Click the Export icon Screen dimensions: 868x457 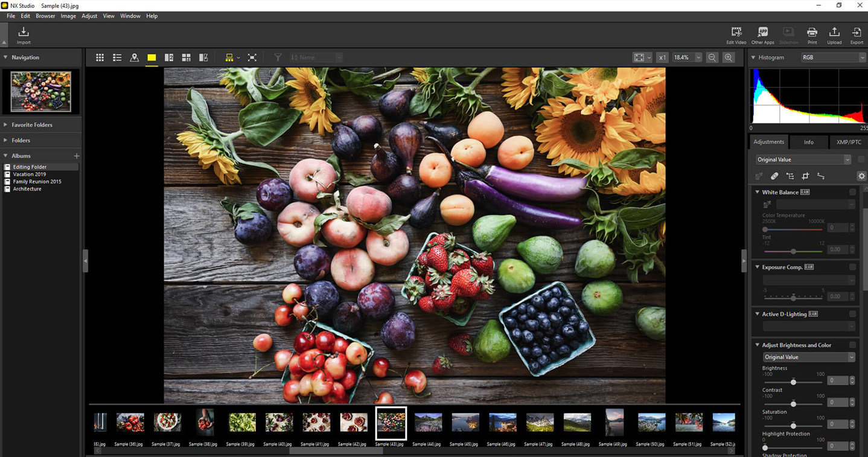tap(857, 36)
